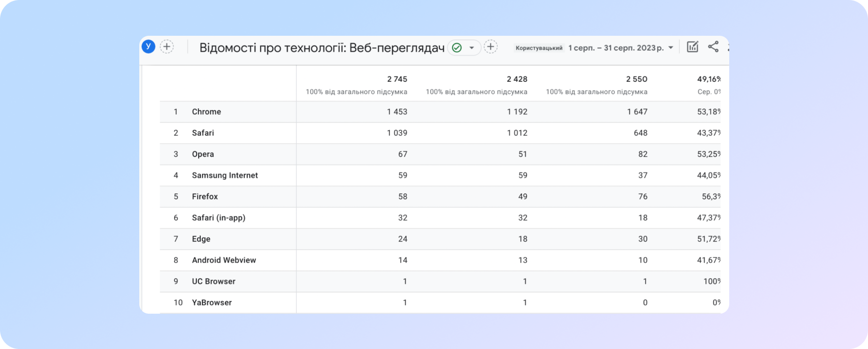Image resolution: width=868 pixels, height=349 pixels.
Task: Open the edit comparisons chart icon
Action: 692,47
